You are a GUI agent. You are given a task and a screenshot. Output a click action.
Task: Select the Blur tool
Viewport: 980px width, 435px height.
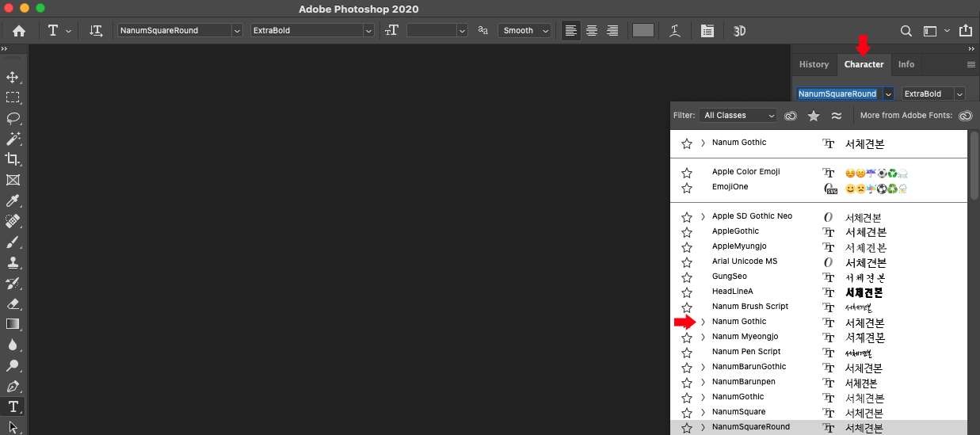point(13,345)
